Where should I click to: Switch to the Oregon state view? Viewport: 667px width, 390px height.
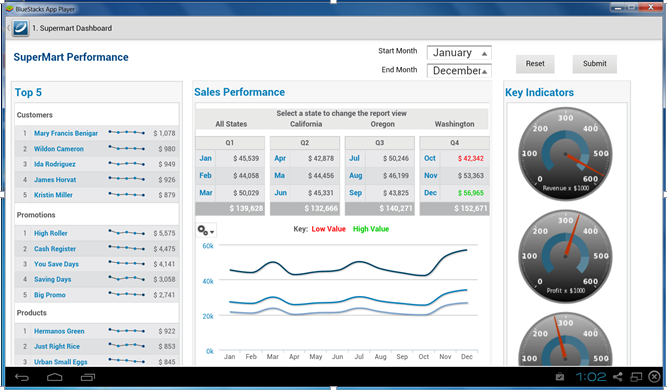382,124
